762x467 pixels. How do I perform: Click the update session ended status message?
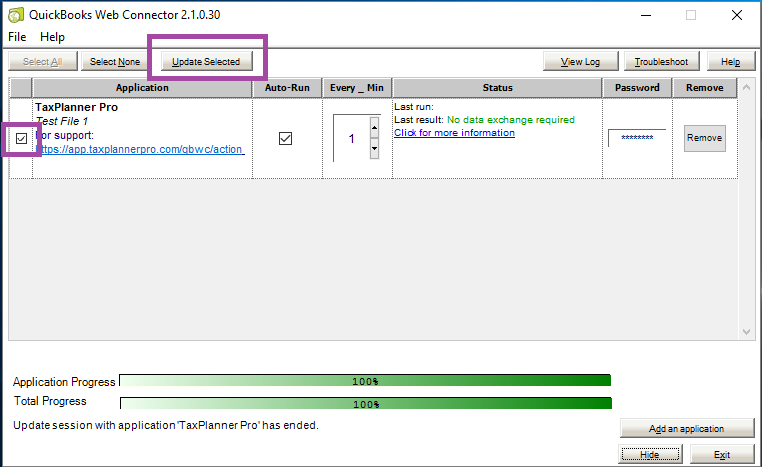(166, 425)
